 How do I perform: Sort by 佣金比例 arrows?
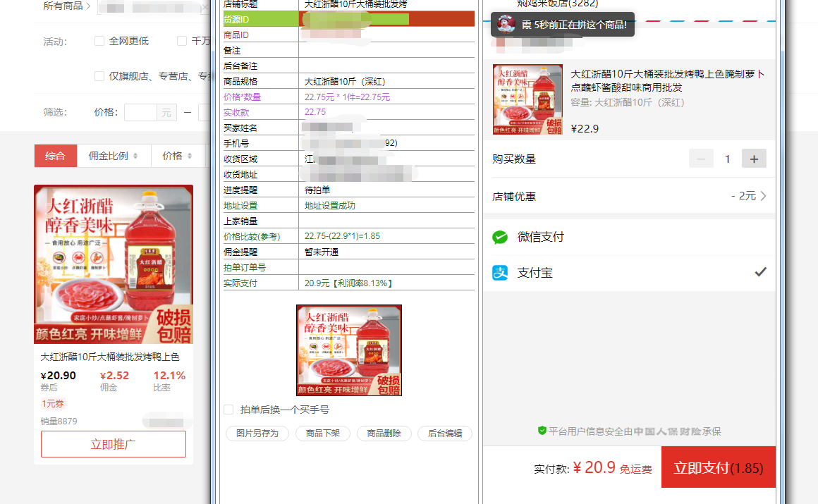coord(135,156)
